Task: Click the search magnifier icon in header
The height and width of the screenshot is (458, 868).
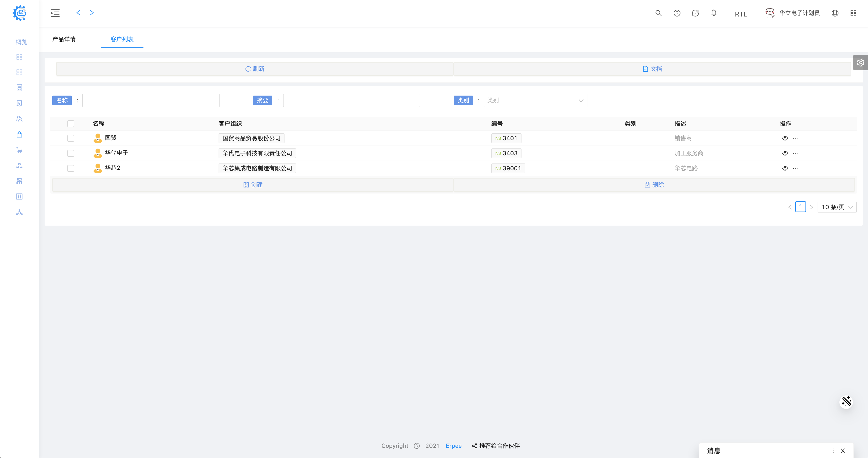Action: (658, 13)
